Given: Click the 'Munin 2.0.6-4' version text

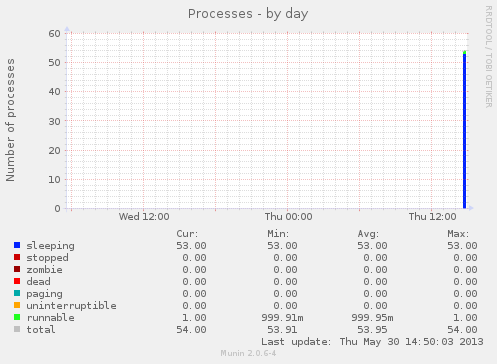Looking at the screenshot, I should [248, 353].
